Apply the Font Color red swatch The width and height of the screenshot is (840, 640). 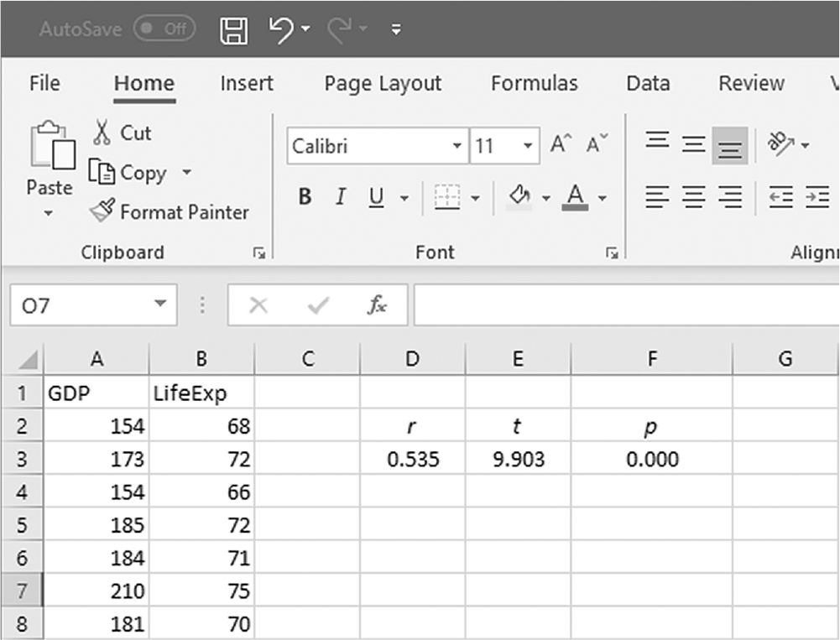pos(576,197)
